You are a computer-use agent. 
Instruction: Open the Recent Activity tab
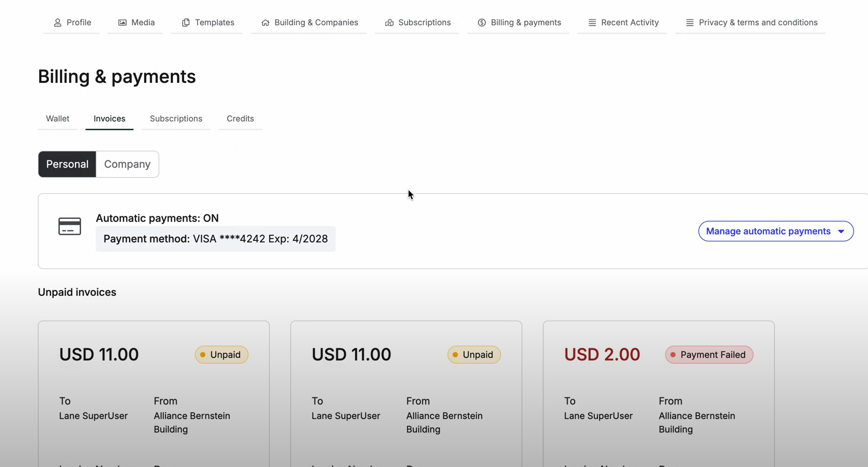(x=623, y=22)
